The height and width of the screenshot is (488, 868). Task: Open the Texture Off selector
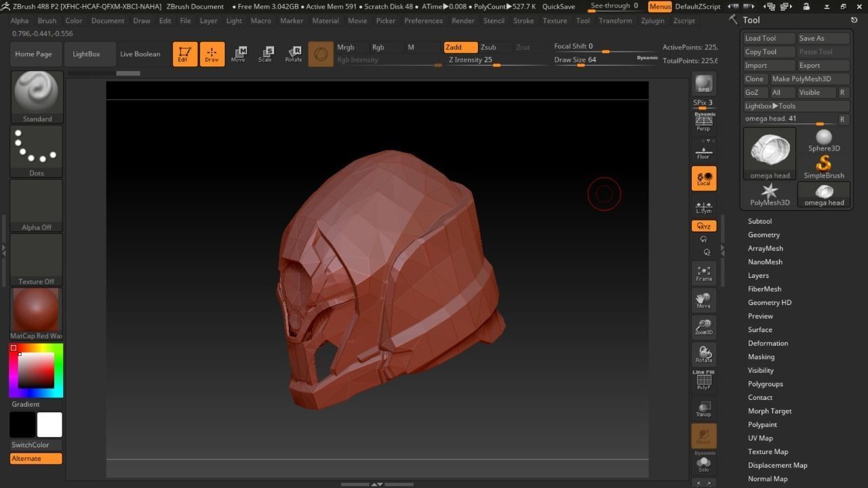[37, 260]
